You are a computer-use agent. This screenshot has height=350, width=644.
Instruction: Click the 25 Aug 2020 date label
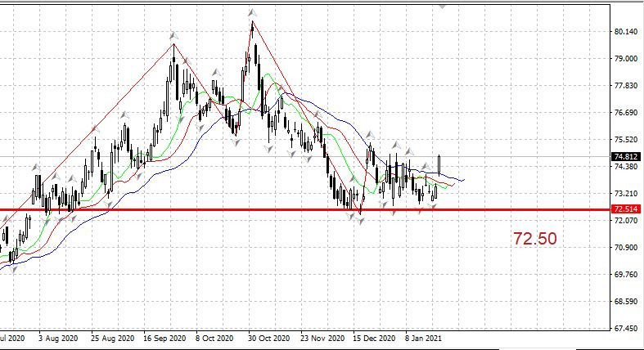pyautogui.click(x=113, y=339)
